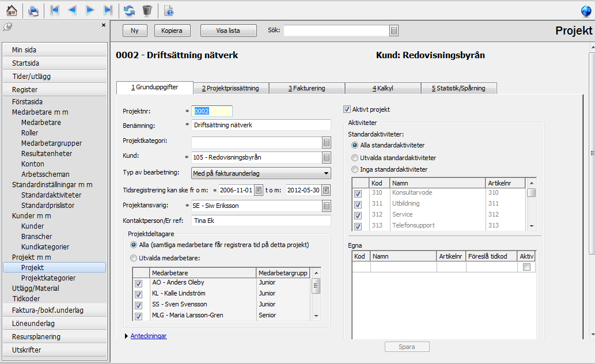Click the Projektnr input field
Screen dimensions: 595x364
(x=212, y=111)
